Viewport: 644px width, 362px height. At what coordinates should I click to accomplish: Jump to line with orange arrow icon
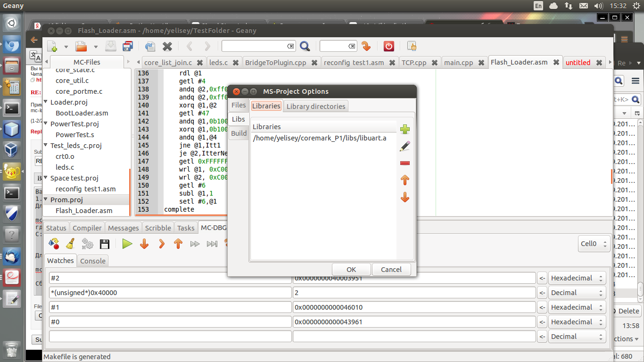366,46
